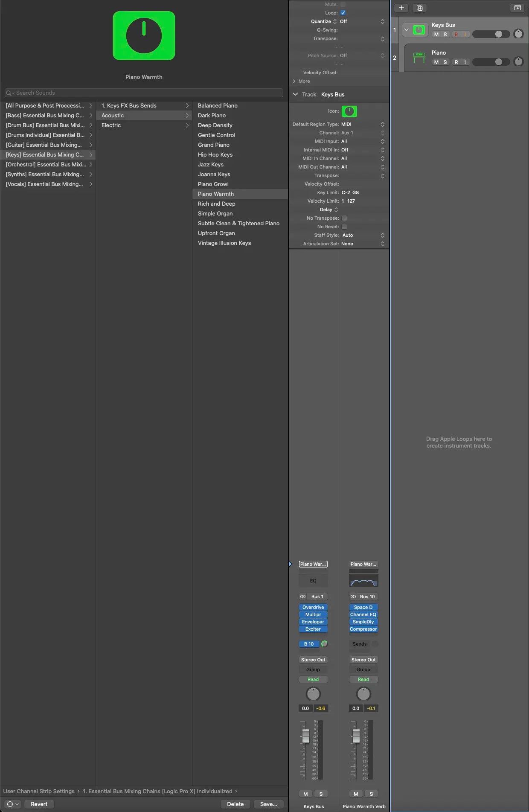Select the Grand Piano preset

(214, 145)
